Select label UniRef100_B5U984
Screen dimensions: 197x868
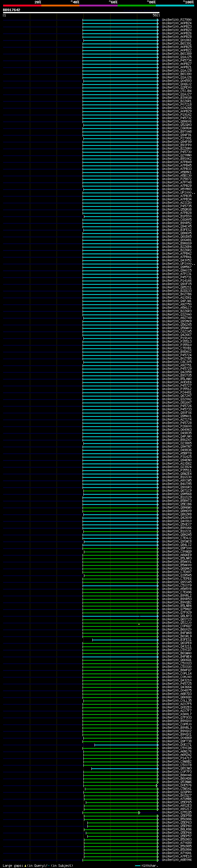177,850
